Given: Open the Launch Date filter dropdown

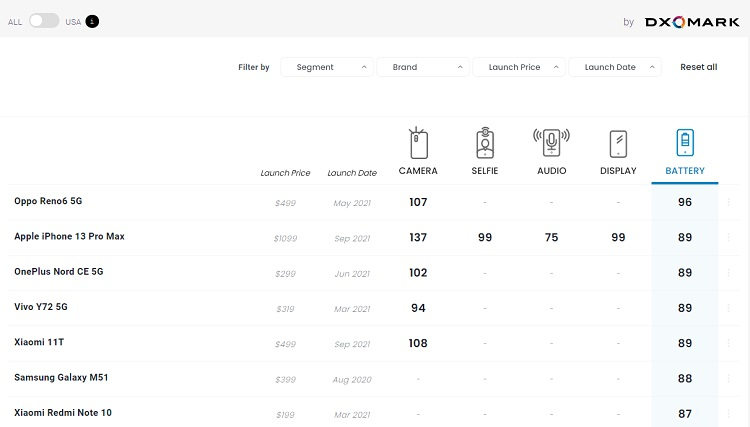Looking at the screenshot, I should pyautogui.click(x=614, y=67).
